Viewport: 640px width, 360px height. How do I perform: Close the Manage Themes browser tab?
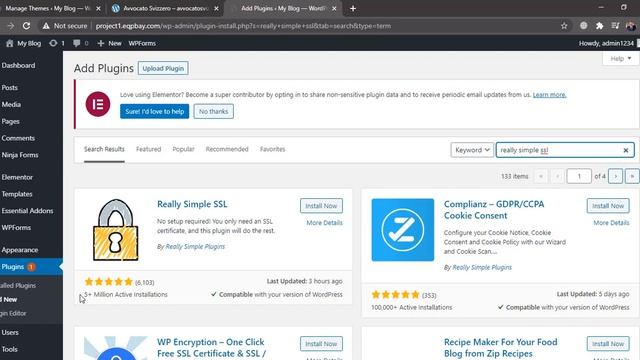click(98, 8)
